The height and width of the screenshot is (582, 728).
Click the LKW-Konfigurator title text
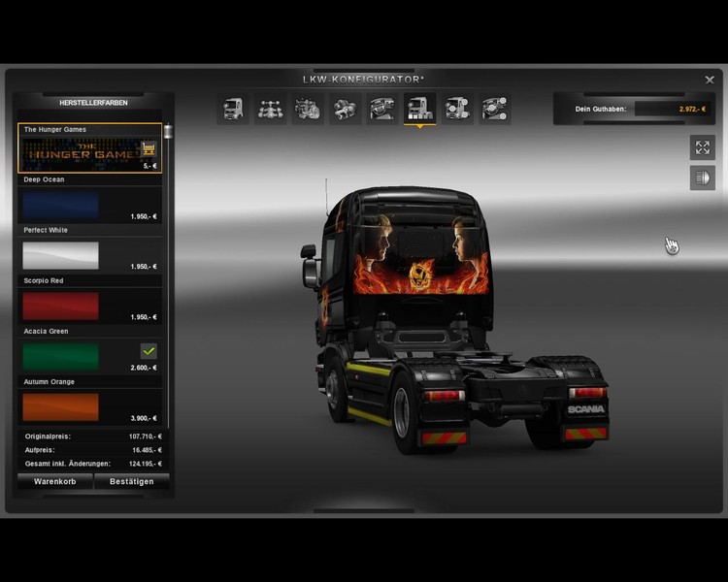tap(364, 80)
